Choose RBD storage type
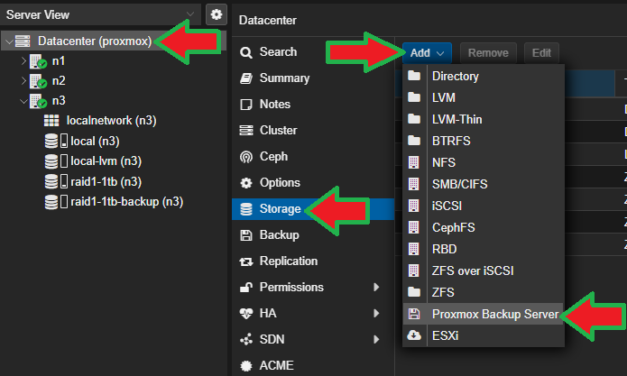 point(483,249)
